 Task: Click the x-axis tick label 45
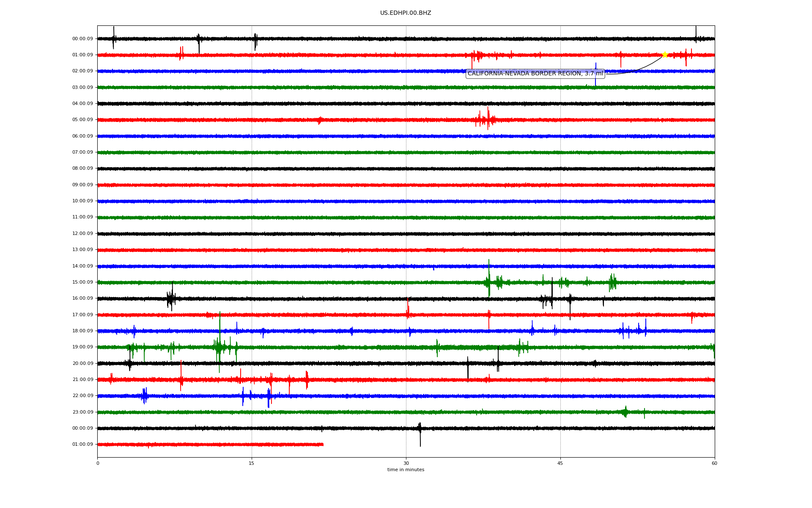pos(560,464)
